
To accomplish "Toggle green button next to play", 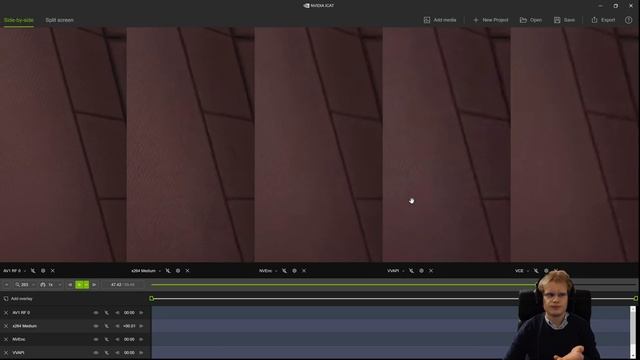I will [x=86, y=284].
